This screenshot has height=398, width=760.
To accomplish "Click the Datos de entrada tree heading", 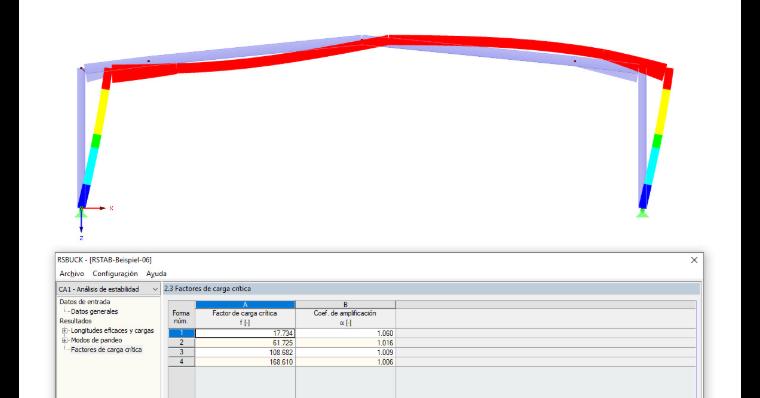I will tap(84, 302).
